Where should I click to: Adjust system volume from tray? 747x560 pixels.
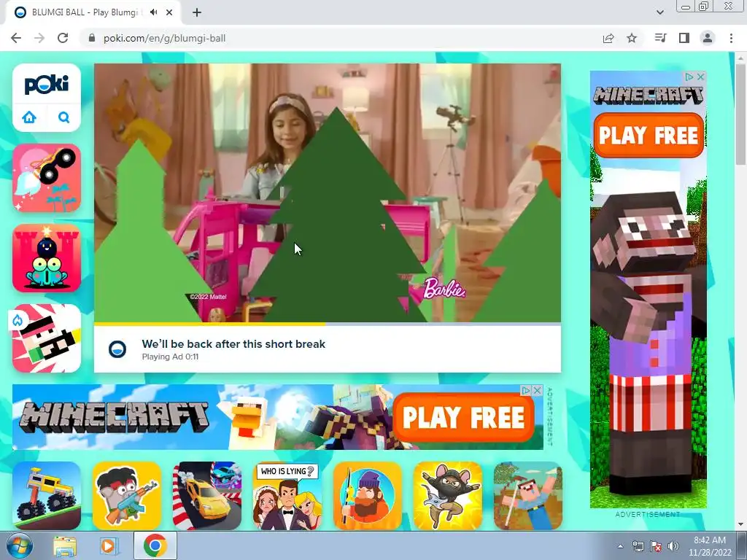click(673, 546)
